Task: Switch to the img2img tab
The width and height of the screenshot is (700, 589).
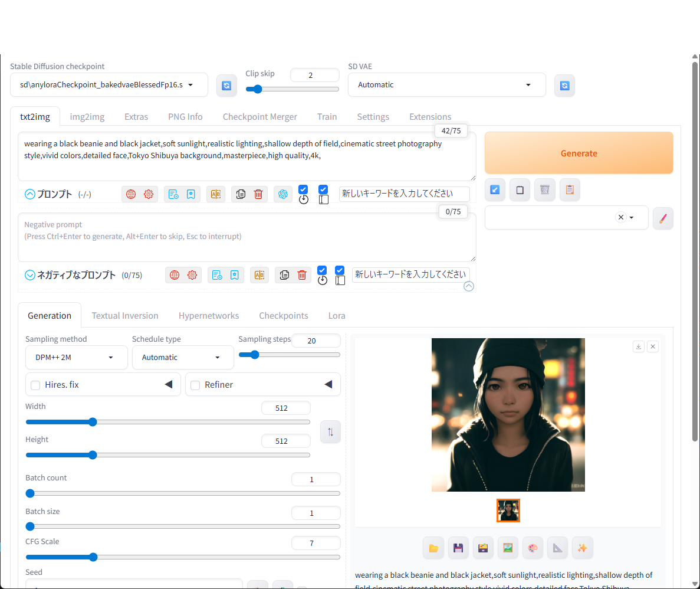Action: coord(87,117)
